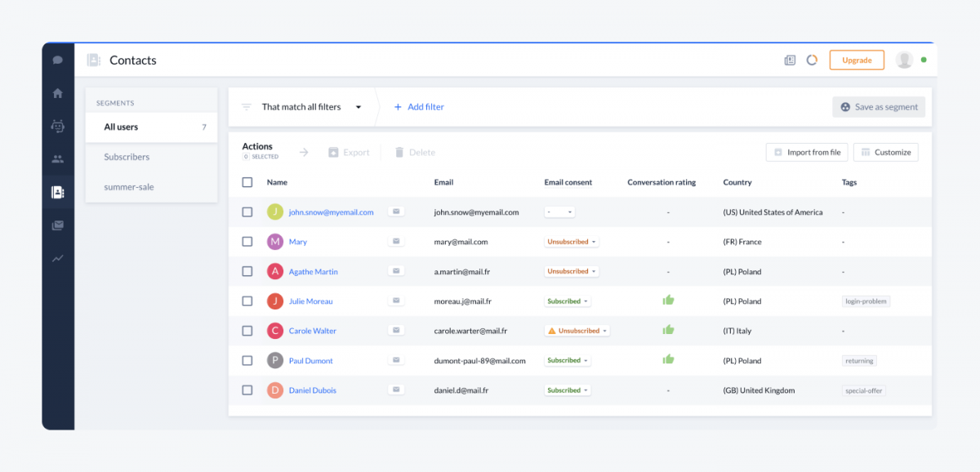Click the login-problem tag

(x=866, y=301)
